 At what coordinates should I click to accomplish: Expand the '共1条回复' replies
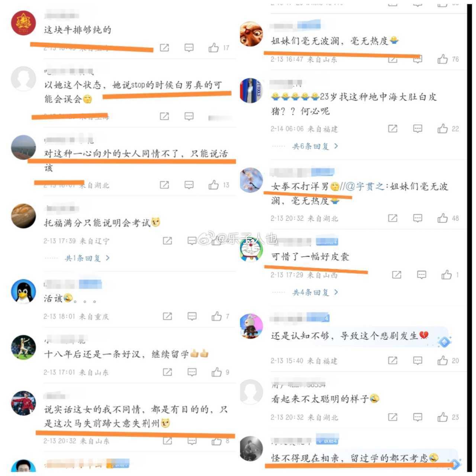[x=87, y=258]
